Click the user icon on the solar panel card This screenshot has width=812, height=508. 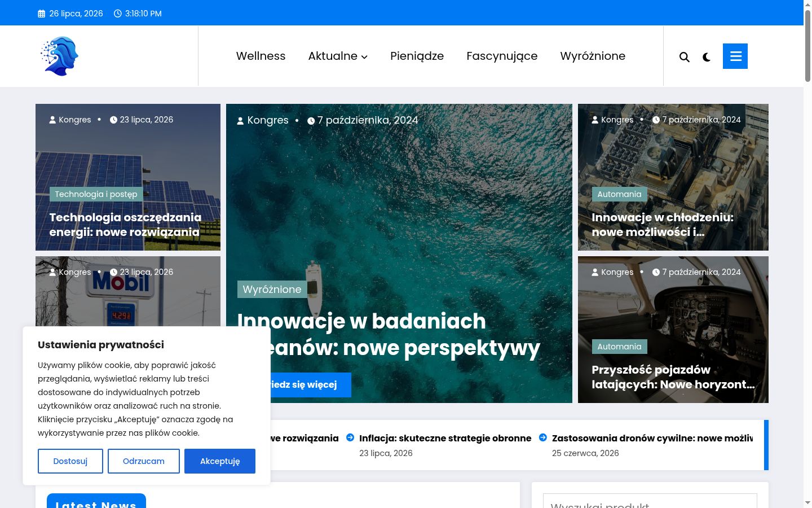coord(52,120)
